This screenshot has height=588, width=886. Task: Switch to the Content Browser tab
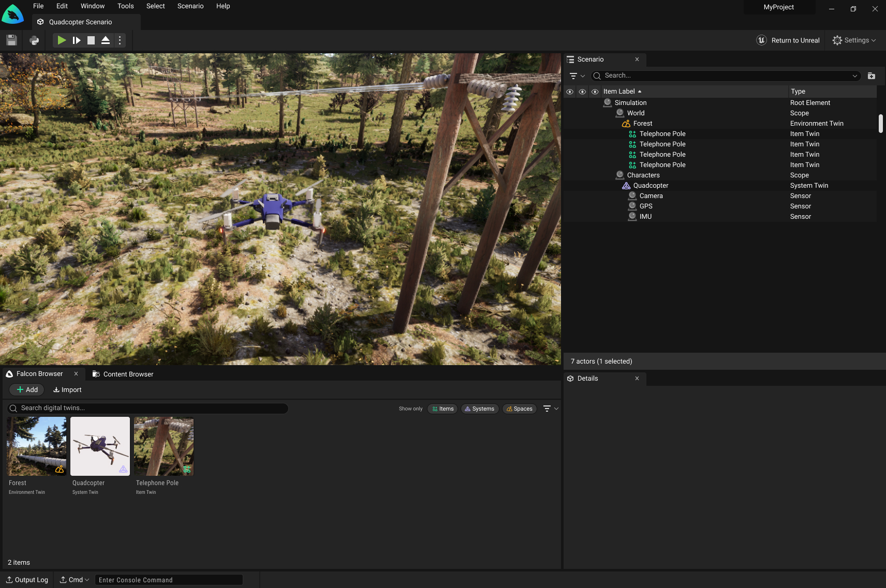[123, 374]
